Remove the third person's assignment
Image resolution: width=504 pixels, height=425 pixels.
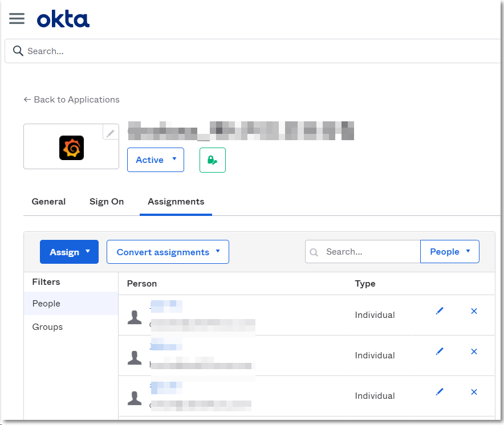474,392
